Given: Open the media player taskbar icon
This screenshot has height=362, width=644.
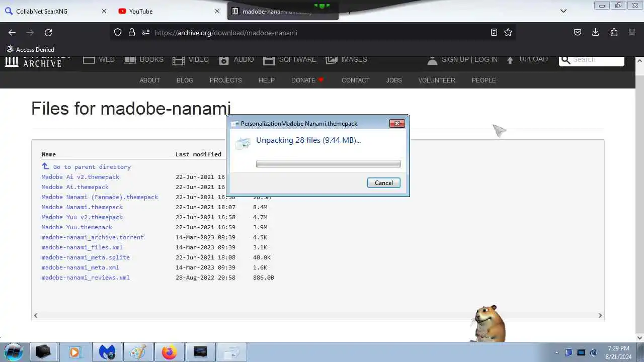Looking at the screenshot, I should 75,352.
